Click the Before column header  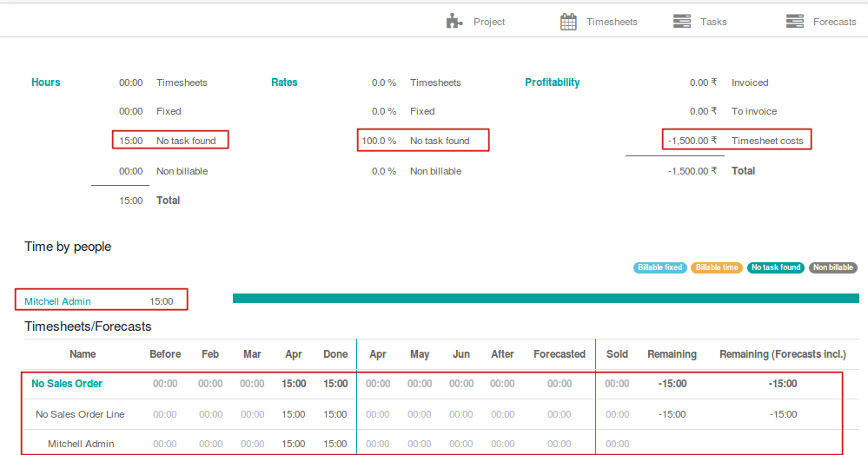(x=165, y=354)
